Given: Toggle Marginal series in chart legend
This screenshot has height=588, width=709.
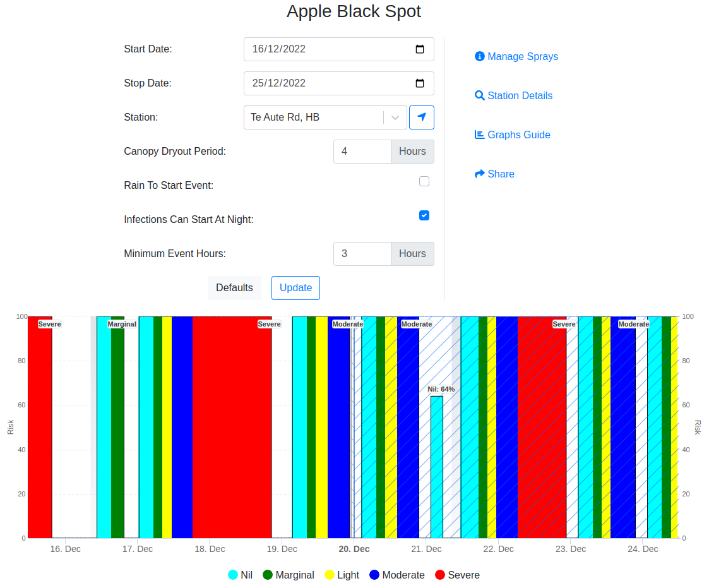Looking at the screenshot, I should [288, 575].
